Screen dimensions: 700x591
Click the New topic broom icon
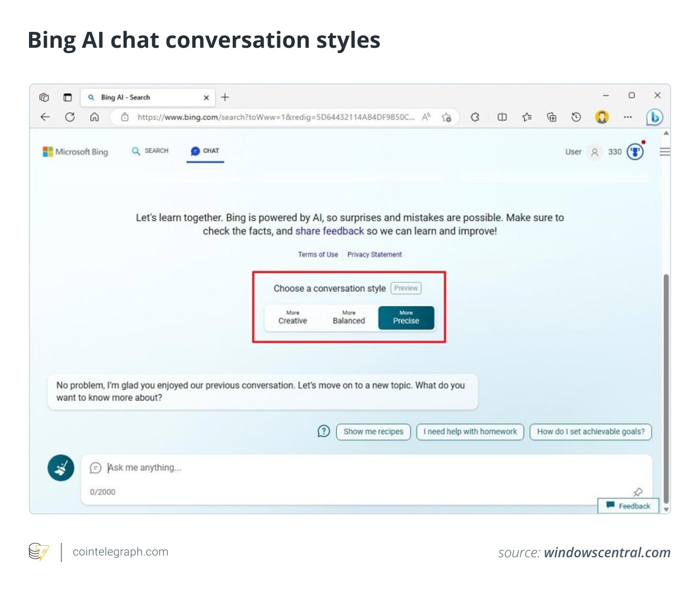pyautogui.click(x=61, y=468)
